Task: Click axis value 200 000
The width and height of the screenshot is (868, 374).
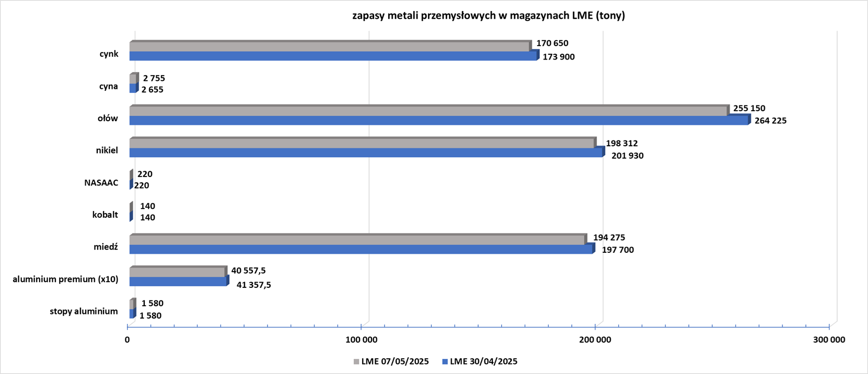Action: click(x=595, y=340)
